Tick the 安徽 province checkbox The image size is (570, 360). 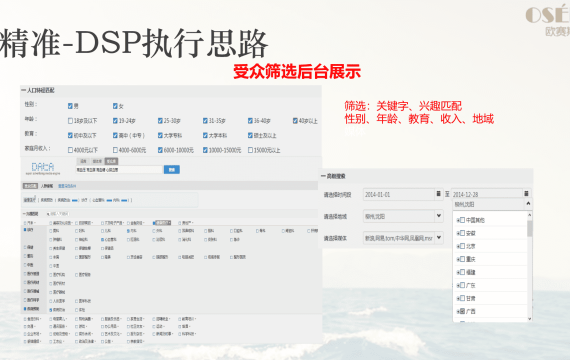[x=462, y=233]
